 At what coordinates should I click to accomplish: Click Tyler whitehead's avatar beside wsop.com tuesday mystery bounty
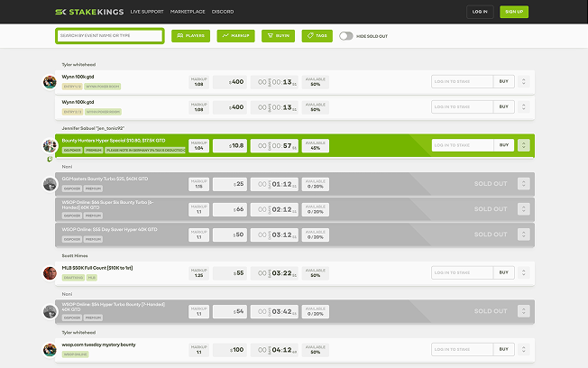point(50,350)
